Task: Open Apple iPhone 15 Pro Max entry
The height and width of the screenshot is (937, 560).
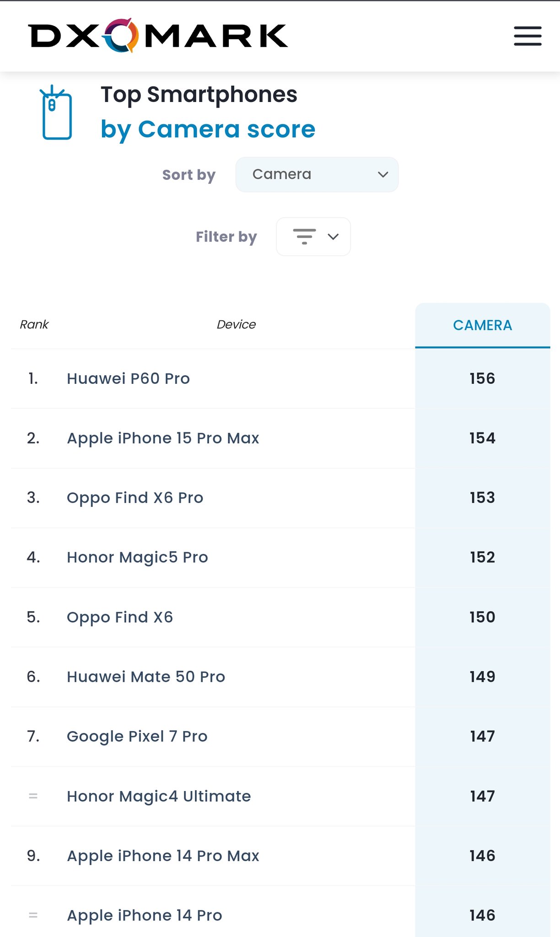Action: pyautogui.click(x=163, y=438)
